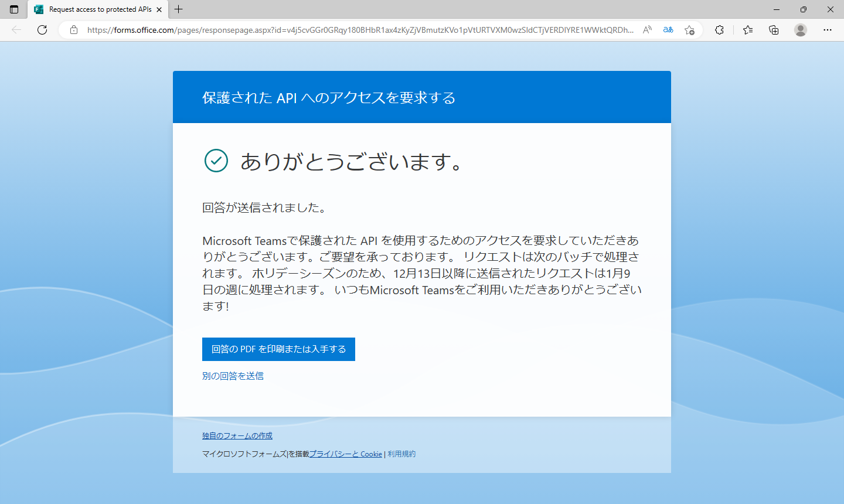Restore down the browser window
The width and height of the screenshot is (844, 504).
coord(804,9)
